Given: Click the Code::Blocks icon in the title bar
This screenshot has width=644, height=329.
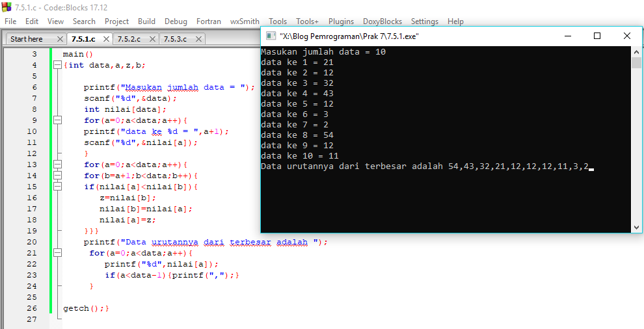Looking at the screenshot, I should click(x=7, y=7).
